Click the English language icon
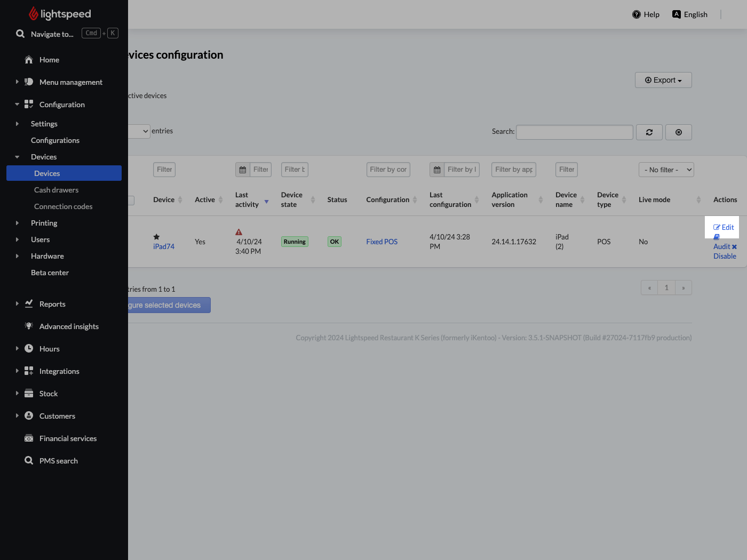The image size is (747, 560). tap(676, 14)
